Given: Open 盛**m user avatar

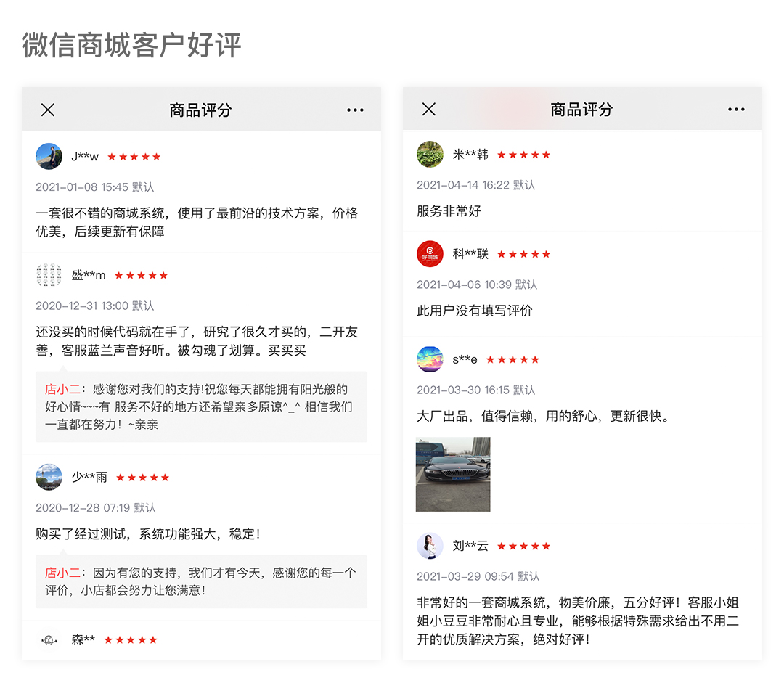Looking at the screenshot, I should (49, 275).
